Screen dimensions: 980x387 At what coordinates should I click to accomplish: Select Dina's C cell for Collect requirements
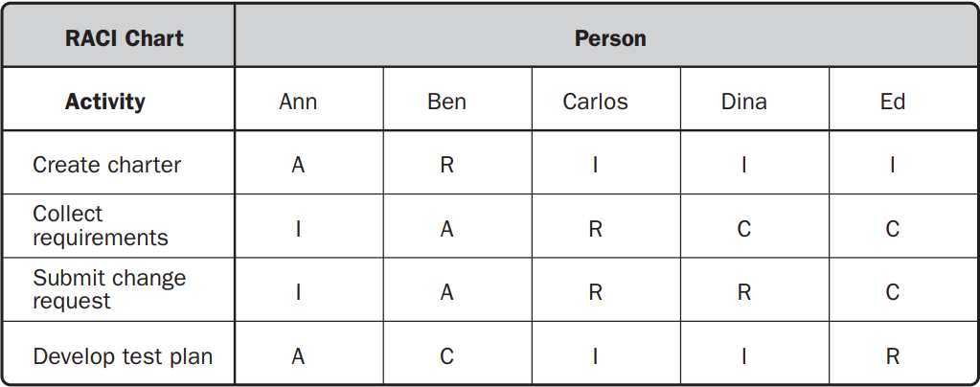[743, 230]
